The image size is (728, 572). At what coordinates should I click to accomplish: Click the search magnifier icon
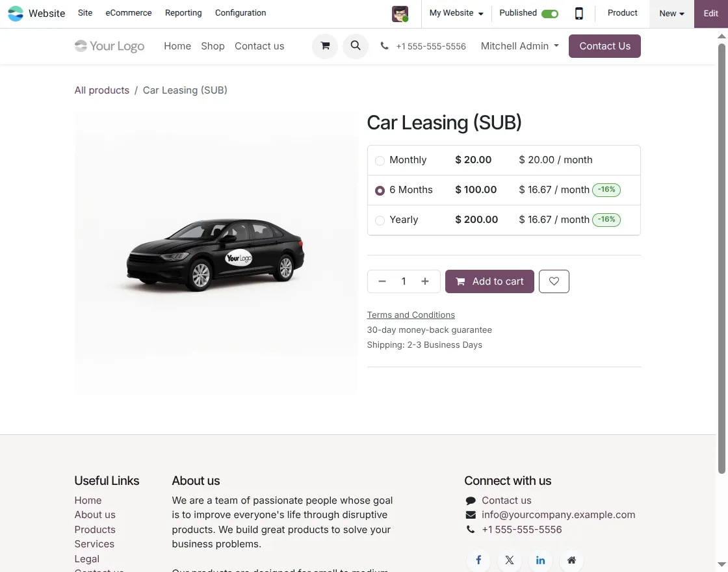point(355,46)
